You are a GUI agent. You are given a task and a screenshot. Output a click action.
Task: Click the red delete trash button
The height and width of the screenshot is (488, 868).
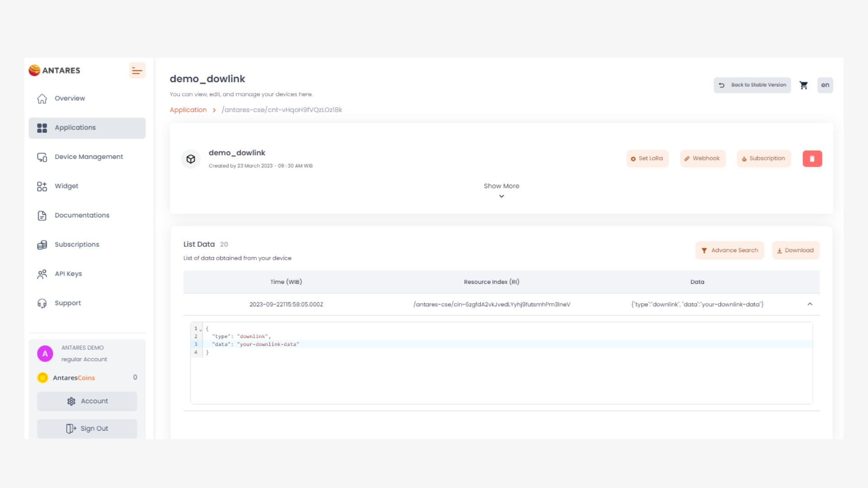pos(812,159)
